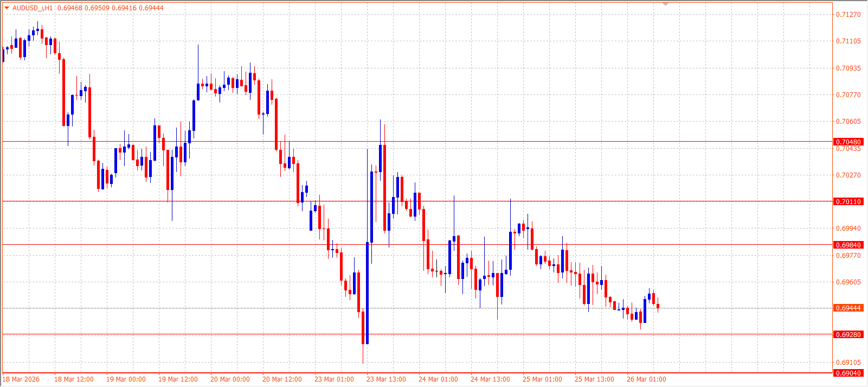Viewport: 868px width, 387px height.
Task: Click the 24 Mar 01:00 time label
Action: click(x=438, y=379)
